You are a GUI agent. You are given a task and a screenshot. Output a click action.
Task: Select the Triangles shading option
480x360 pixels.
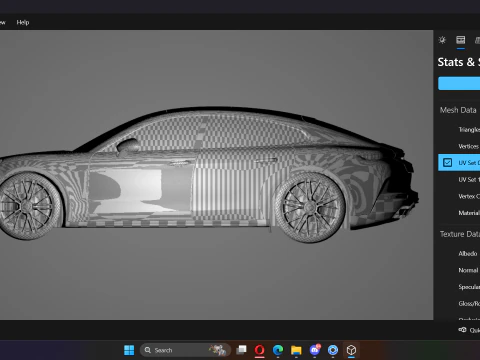click(x=469, y=130)
